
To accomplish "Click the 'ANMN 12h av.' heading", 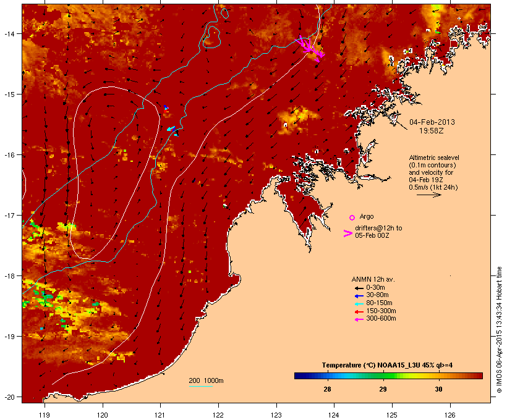I will [x=373, y=279].
